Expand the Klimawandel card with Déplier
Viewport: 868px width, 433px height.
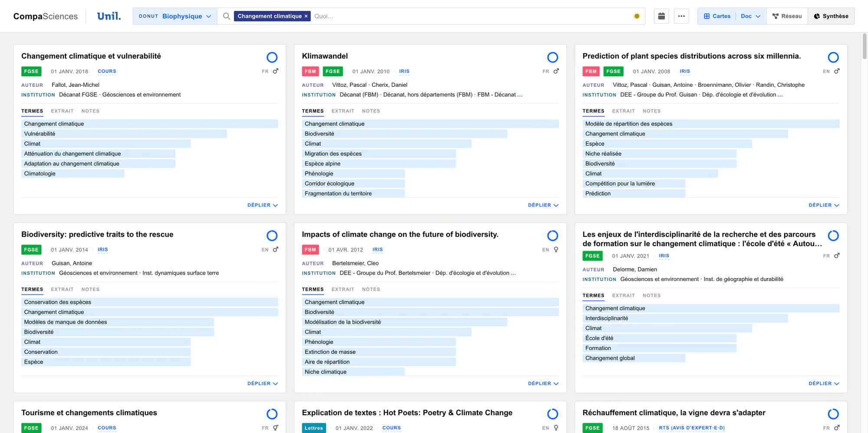[x=543, y=205]
